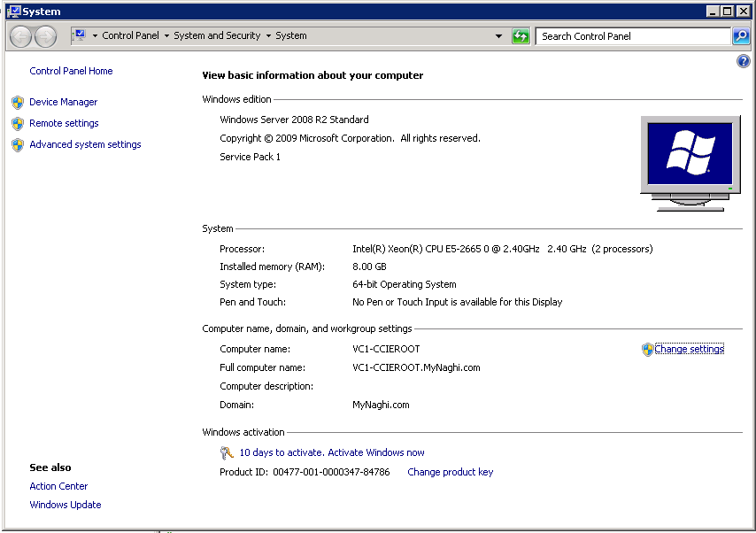This screenshot has height=533, width=756.
Task: Click the Change settings link
Action: point(689,350)
